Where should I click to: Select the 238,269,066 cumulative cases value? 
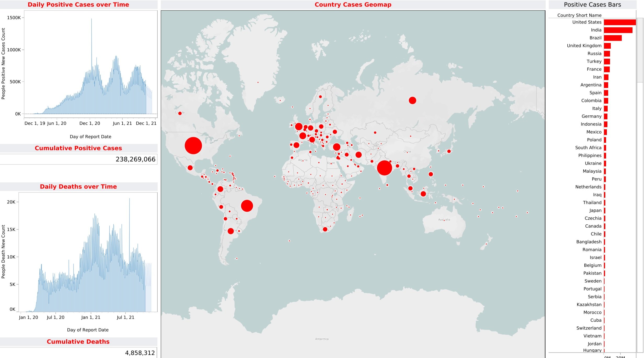135,159
